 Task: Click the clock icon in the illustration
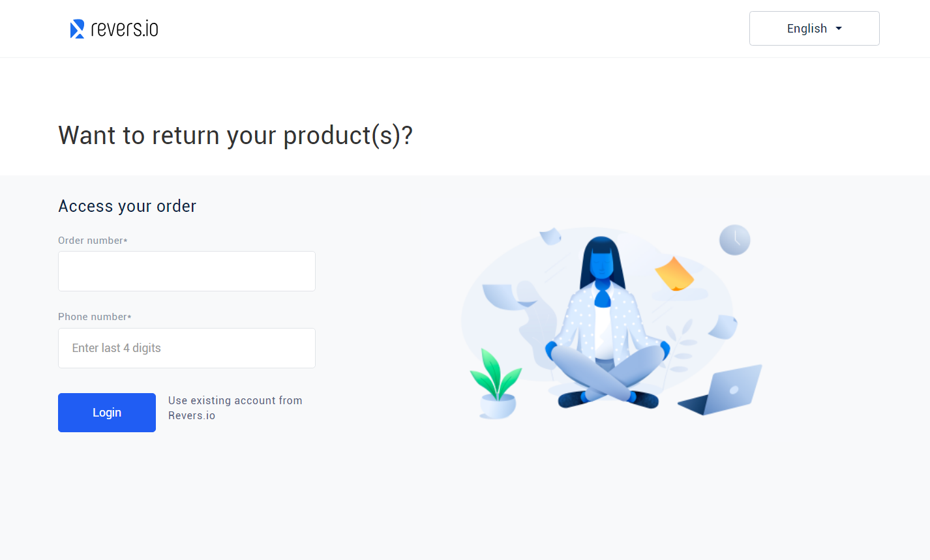735,240
